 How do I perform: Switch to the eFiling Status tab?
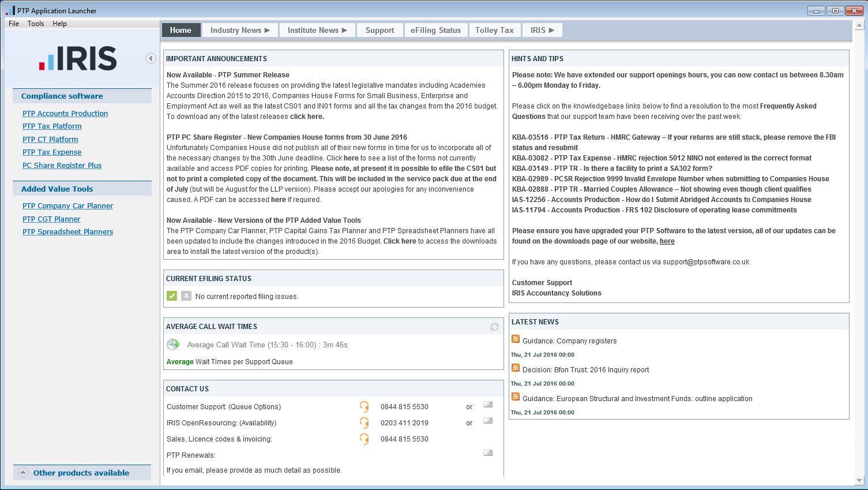pyautogui.click(x=435, y=30)
